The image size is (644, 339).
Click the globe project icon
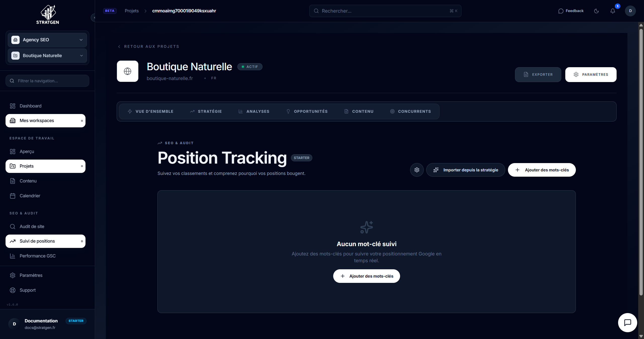(127, 71)
